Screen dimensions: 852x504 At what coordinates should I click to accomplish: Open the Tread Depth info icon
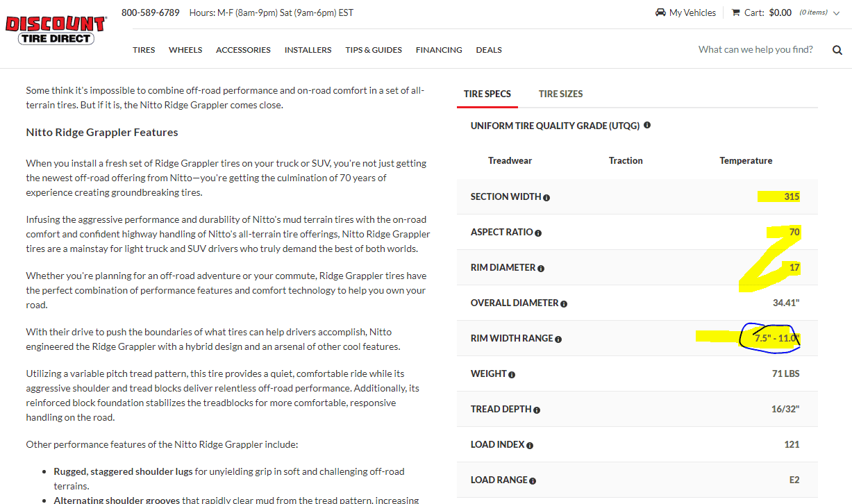click(537, 410)
